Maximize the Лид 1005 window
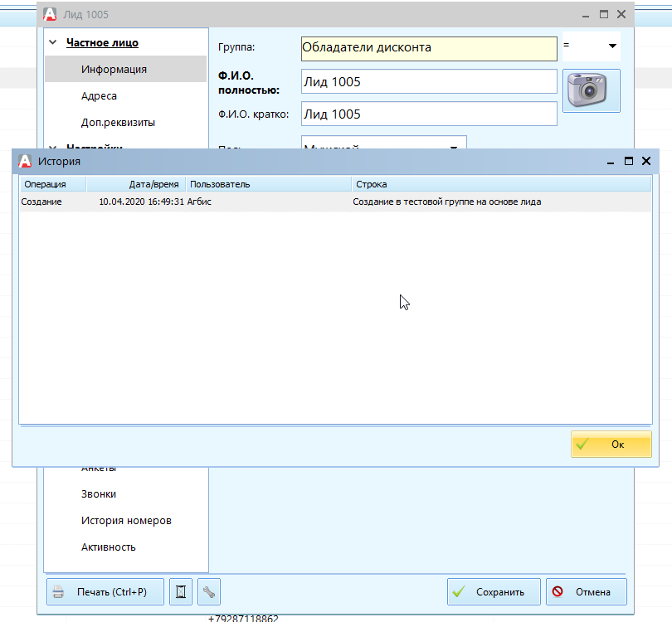This screenshot has width=672, height=622. (x=604, y=14)
